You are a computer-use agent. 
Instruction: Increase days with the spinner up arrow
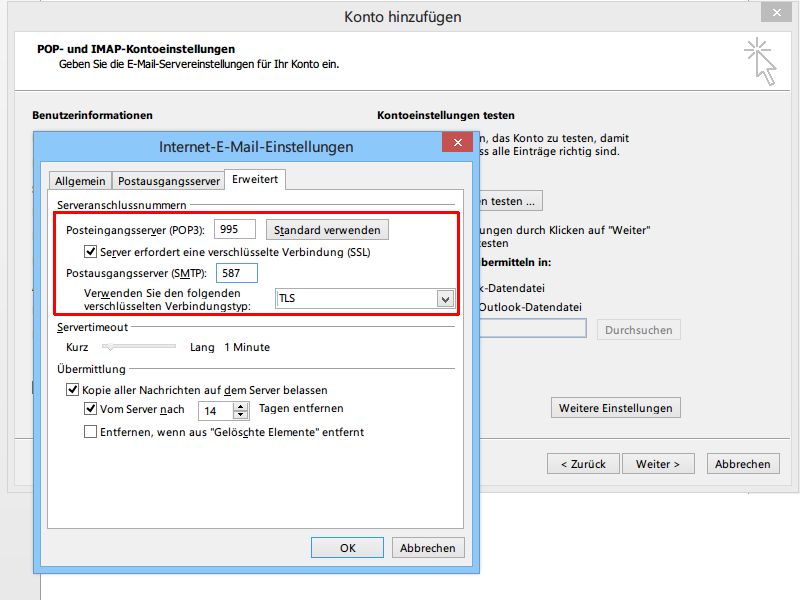[x=241, y=406]
